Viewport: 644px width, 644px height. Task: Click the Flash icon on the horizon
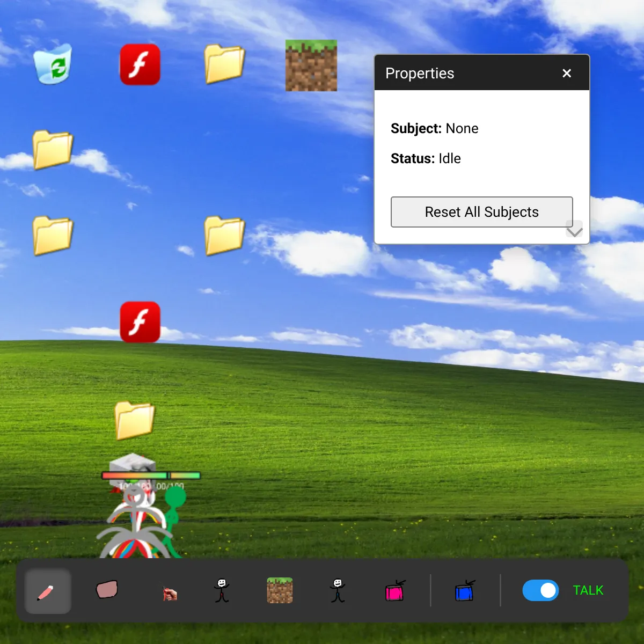(x=140, y=322)
